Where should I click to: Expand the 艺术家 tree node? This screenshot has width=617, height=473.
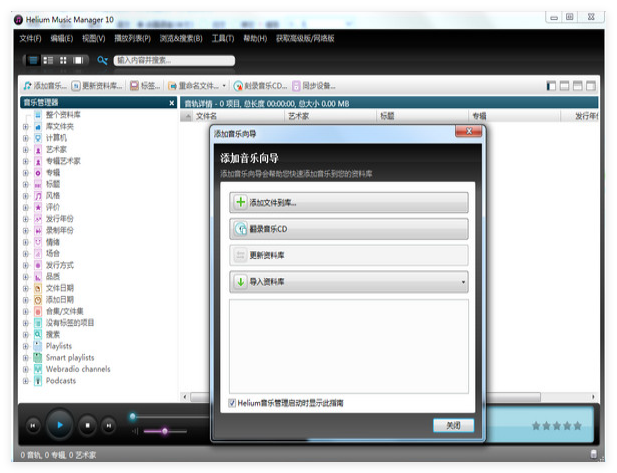(26, 149)
